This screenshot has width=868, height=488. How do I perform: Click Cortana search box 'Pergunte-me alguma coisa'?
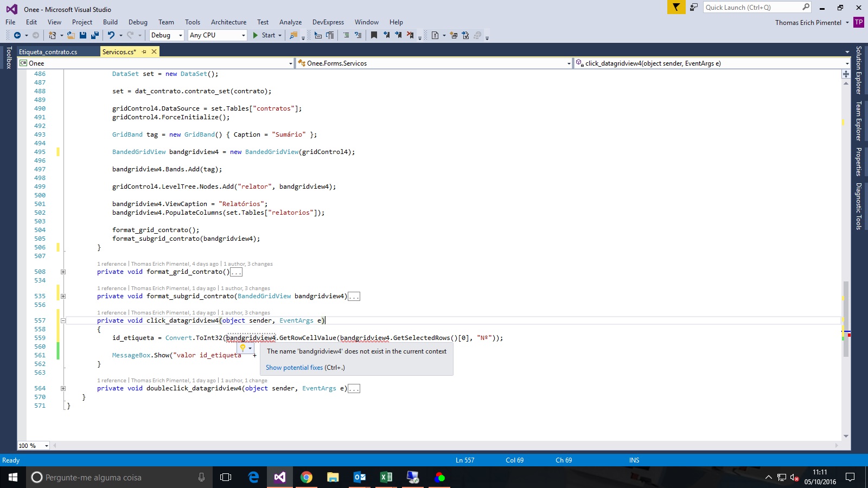point(119,477)
